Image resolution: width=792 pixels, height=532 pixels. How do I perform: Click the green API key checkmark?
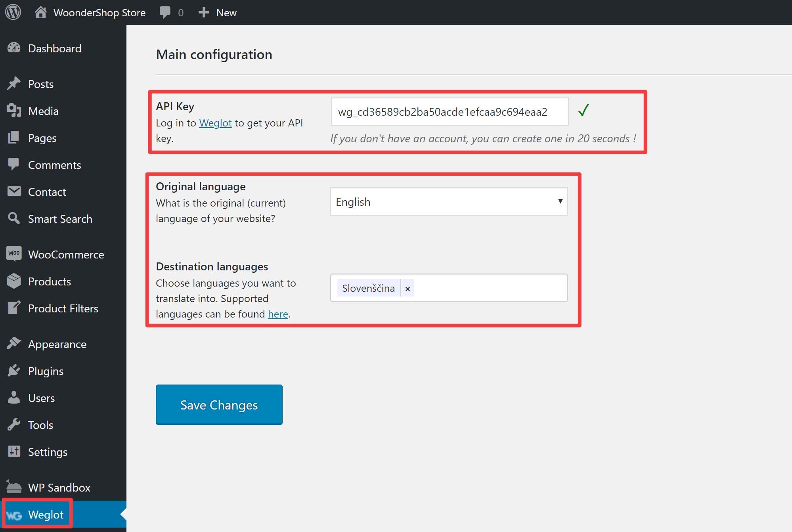click(583, 110)
